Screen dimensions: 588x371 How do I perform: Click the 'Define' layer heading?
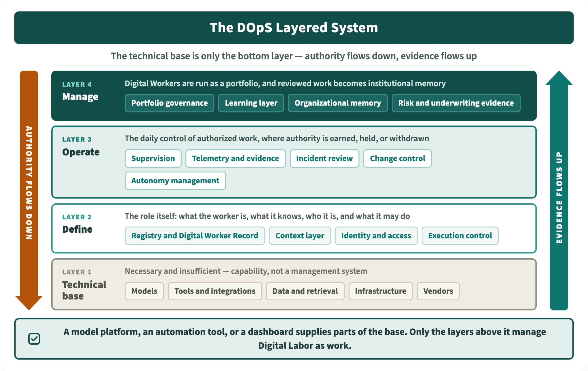(x=77, y=229)
